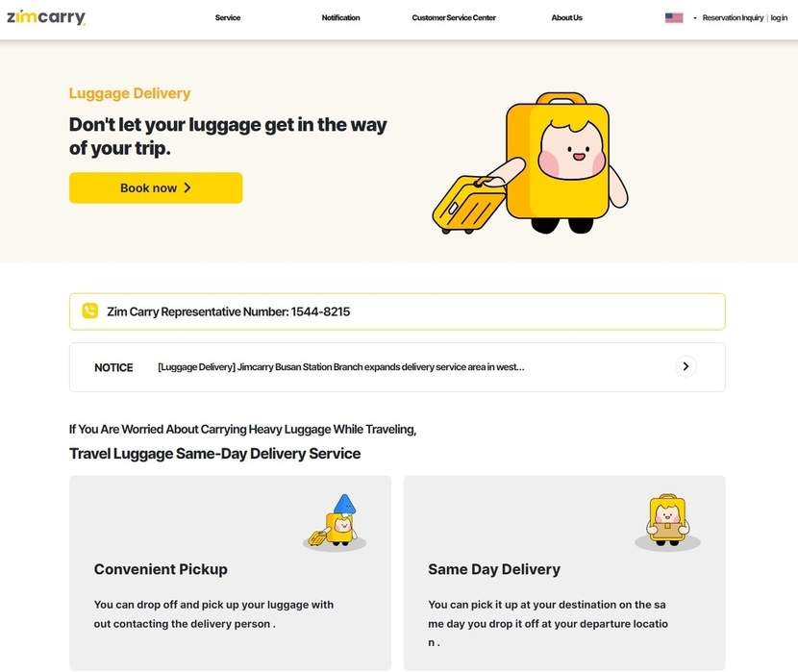The width and height of the screenshot is (798, 672).
Task: Click the suitcase mascot hero illustration
Action: 530,162
